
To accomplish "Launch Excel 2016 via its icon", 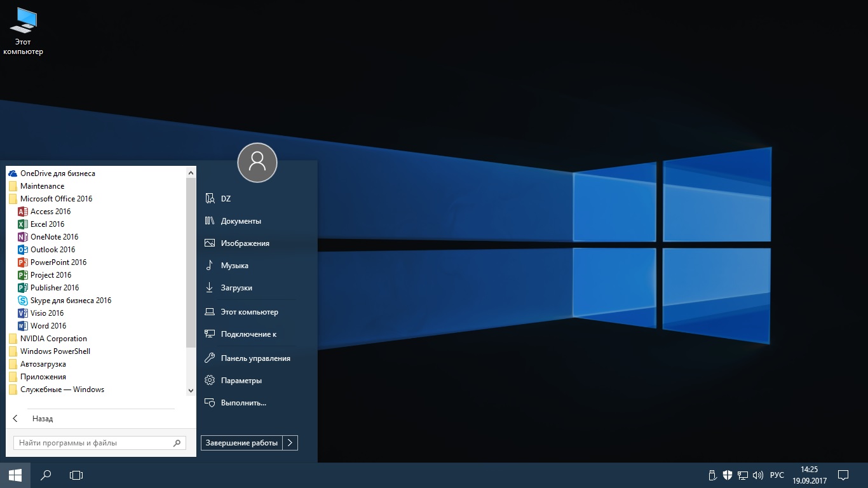I will click(23, 224).
